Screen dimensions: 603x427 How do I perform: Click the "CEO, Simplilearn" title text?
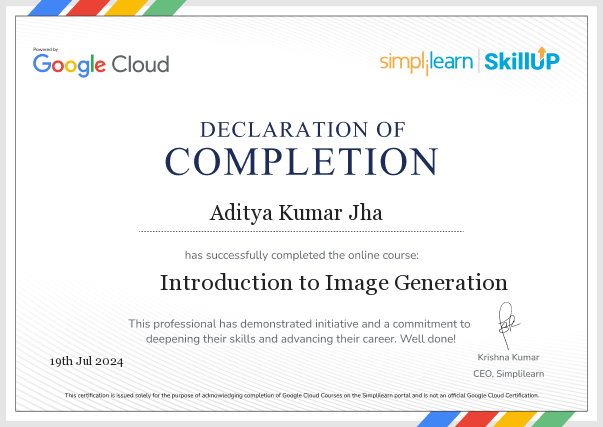click(x=507, y=373)
